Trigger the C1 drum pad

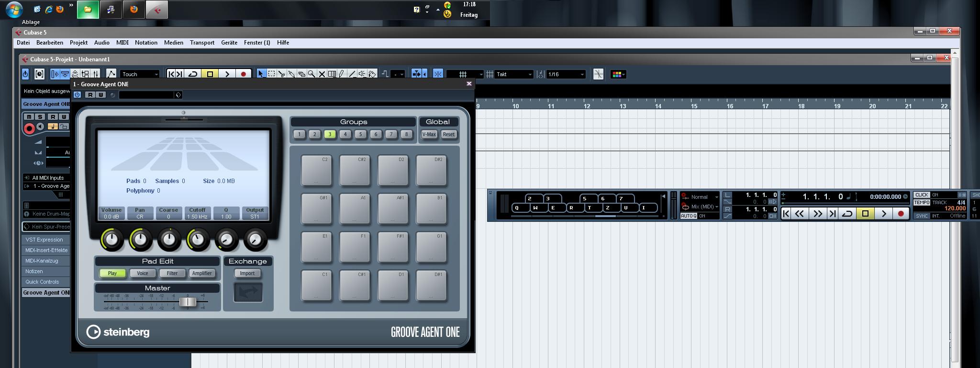point(316,285)
